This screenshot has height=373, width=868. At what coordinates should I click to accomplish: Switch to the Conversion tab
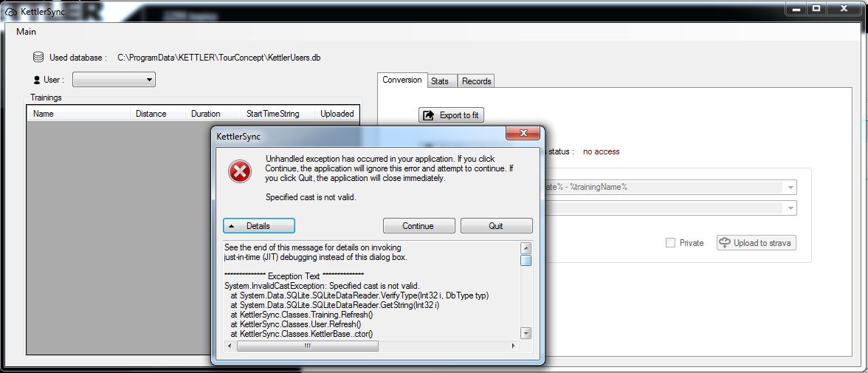(x=402, y=81)
